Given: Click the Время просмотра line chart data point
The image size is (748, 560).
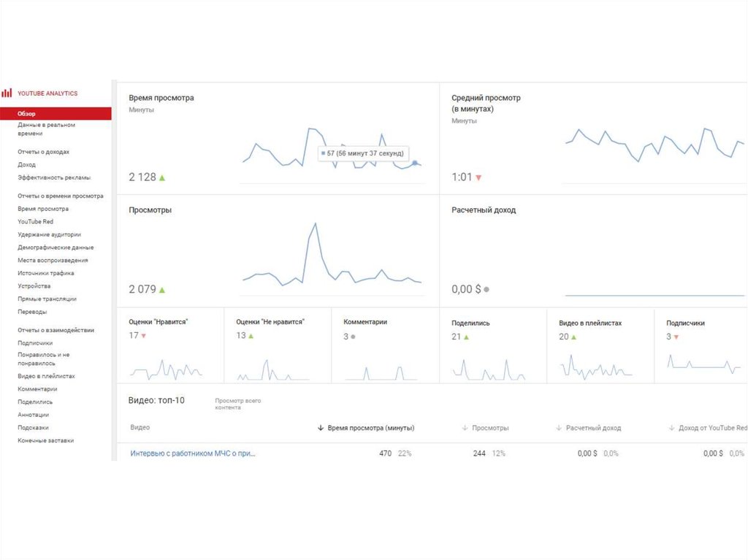Looking at the screenshot, I should [415, 163].
